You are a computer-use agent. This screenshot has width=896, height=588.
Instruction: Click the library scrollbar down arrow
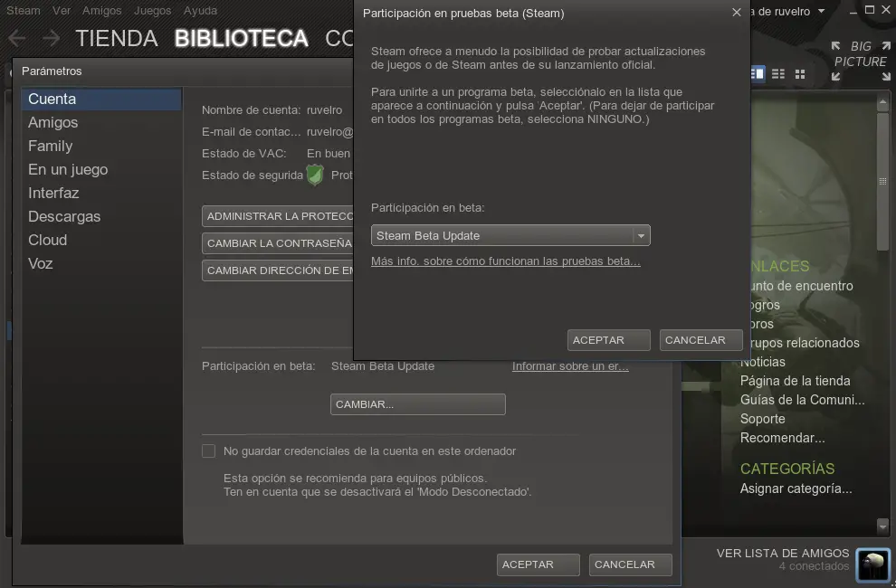click(x=882, y=526)
